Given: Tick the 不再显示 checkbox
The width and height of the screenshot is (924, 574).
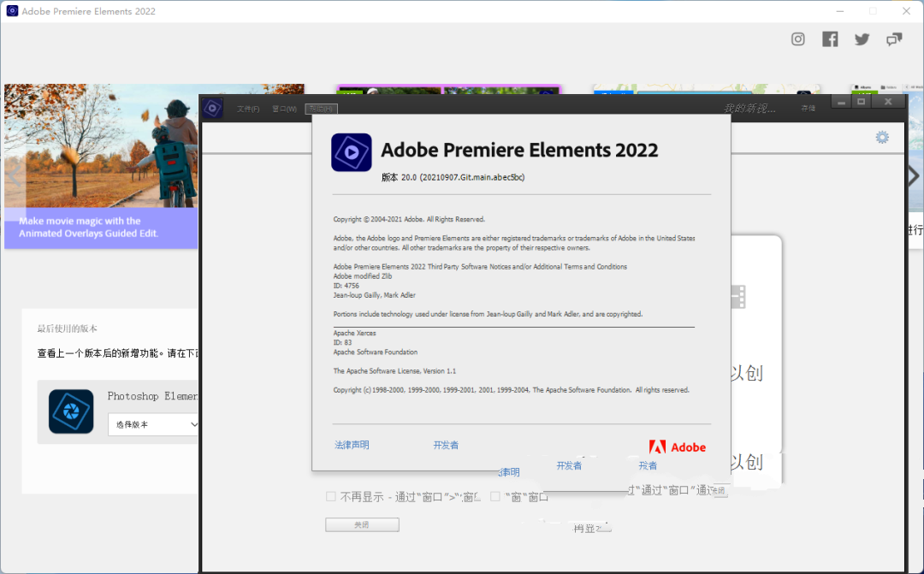Looking at the screenshot, I should [330, 496].
